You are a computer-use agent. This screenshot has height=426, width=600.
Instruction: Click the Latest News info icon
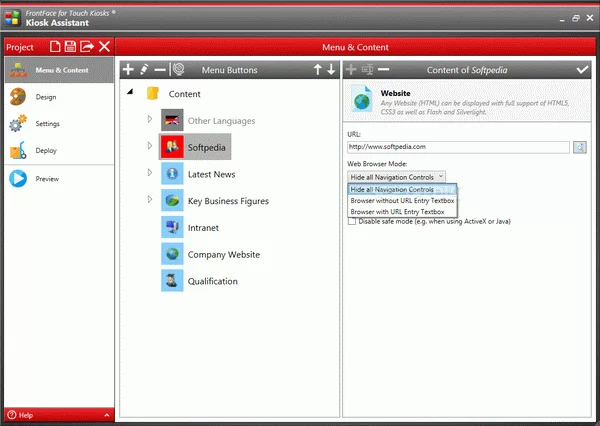click(172, 174)
